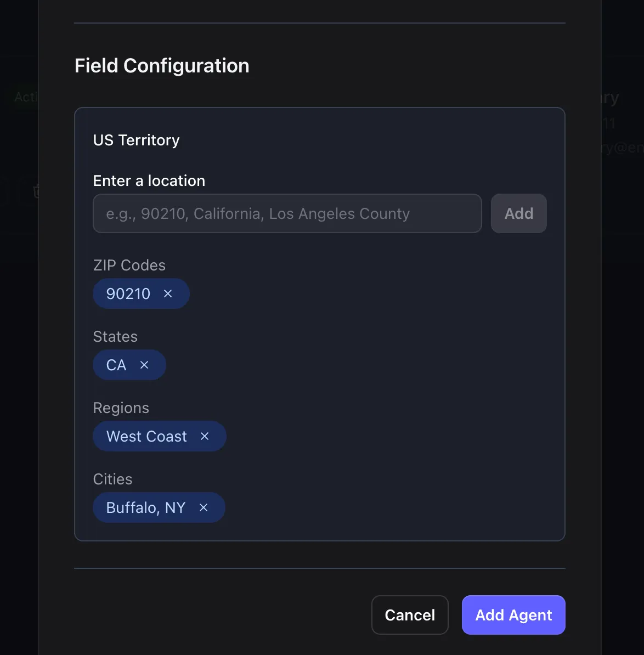
Task: Click the Add button beside the location field
Action: click(518, 213)
